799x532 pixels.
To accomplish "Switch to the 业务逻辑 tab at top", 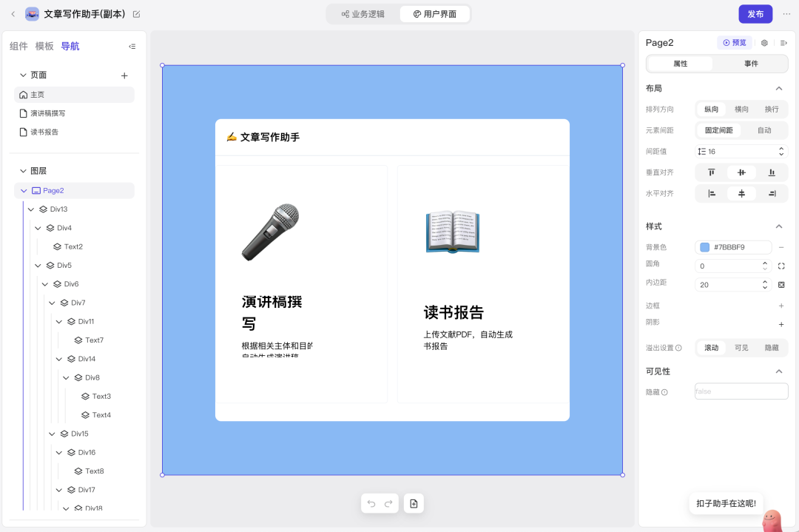I will [x=363, y=13].
